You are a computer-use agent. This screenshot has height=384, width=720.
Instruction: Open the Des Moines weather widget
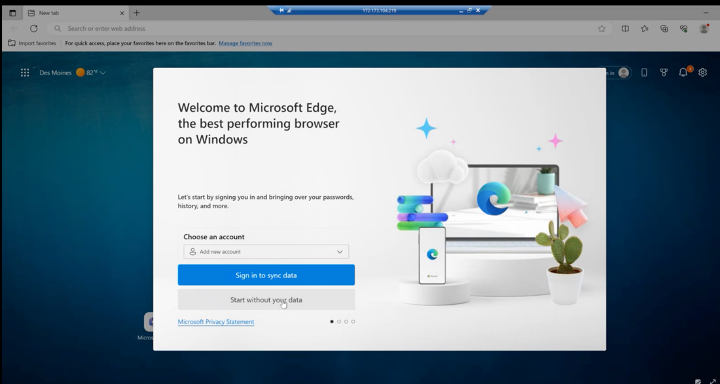(x=73, y=73)
